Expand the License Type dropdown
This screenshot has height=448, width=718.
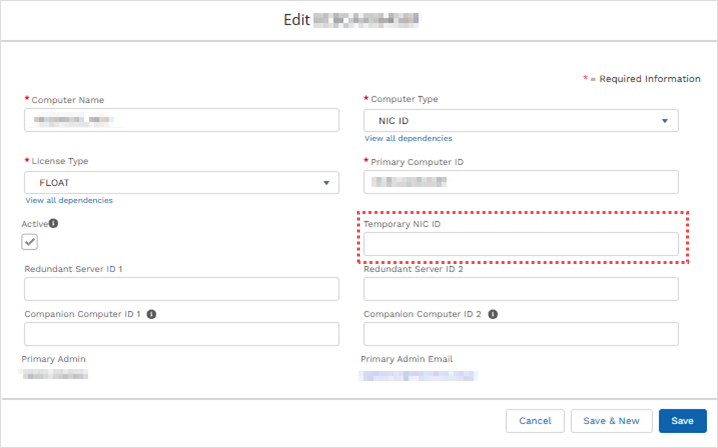(181, 183)
